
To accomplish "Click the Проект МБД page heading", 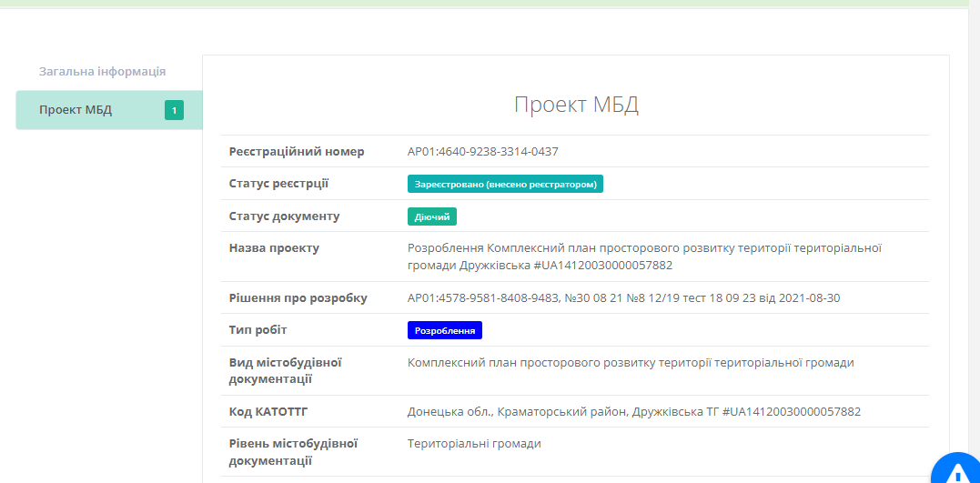I will [576, 104].
